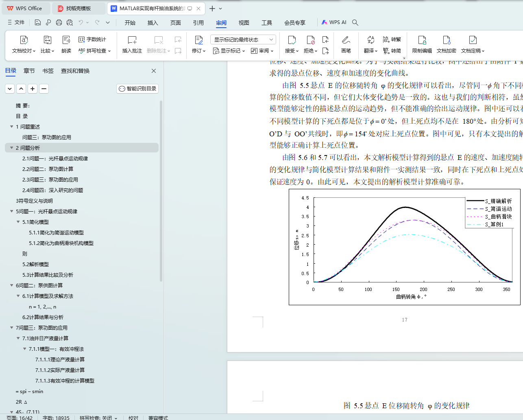Click the plus icon in outline toolbar

(x=33, y=88)
